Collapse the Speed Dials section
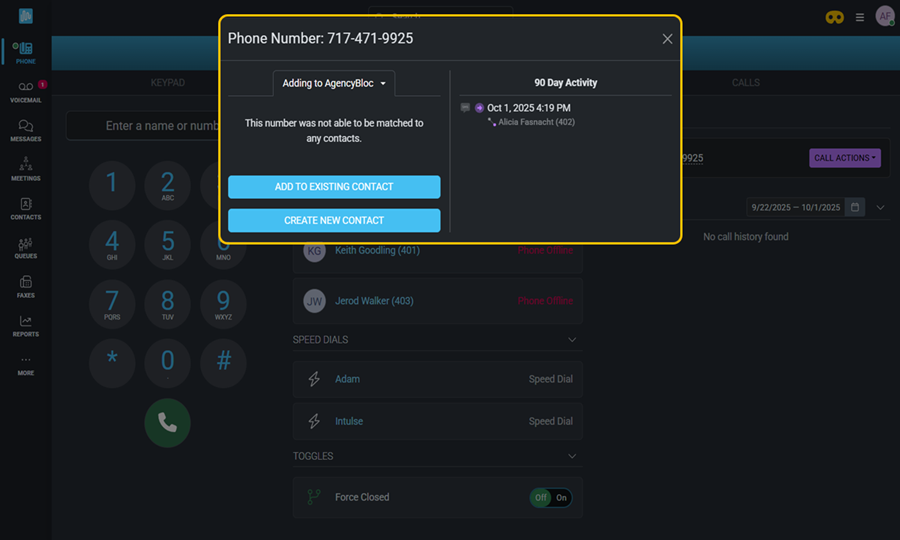 tap(572, 340)
